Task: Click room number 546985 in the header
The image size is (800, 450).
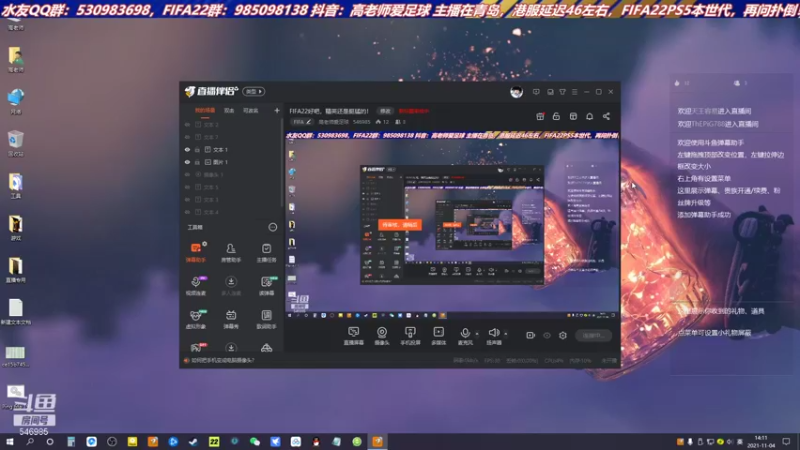Action: (361, 122)
